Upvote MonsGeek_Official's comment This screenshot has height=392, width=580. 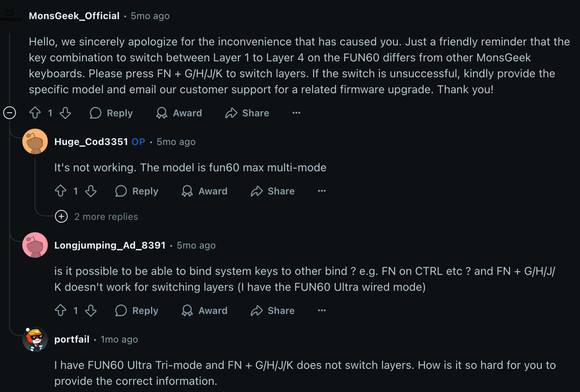[x=35, y=113]
